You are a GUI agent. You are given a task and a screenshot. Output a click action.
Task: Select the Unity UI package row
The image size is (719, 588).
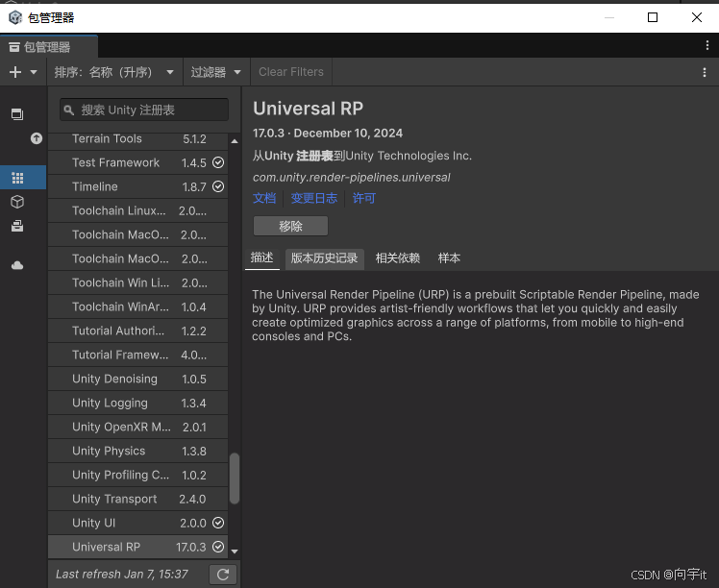(x=138, y=523)
